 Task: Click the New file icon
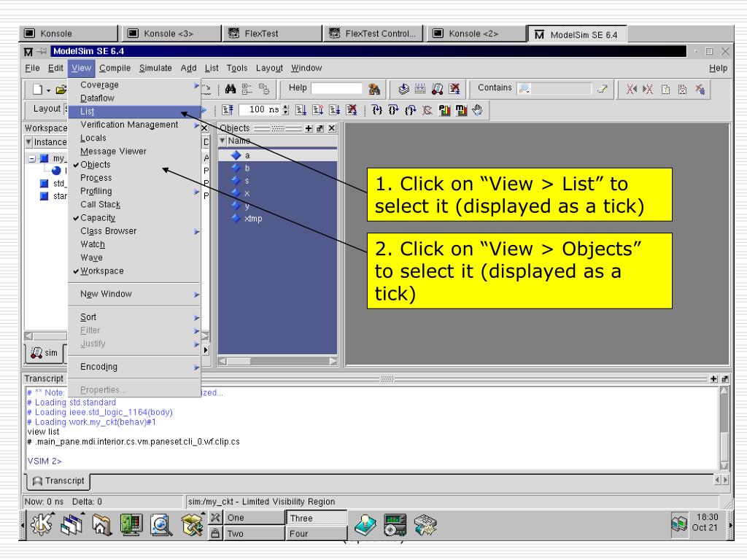click(x=38, y=90)
